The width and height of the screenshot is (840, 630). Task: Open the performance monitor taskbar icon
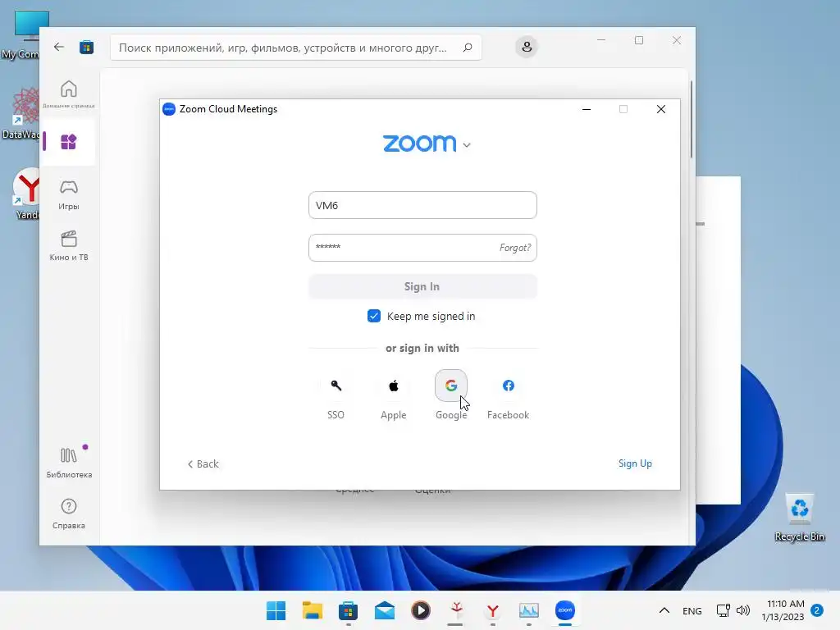pyautogui.click(x=529, y=610)
